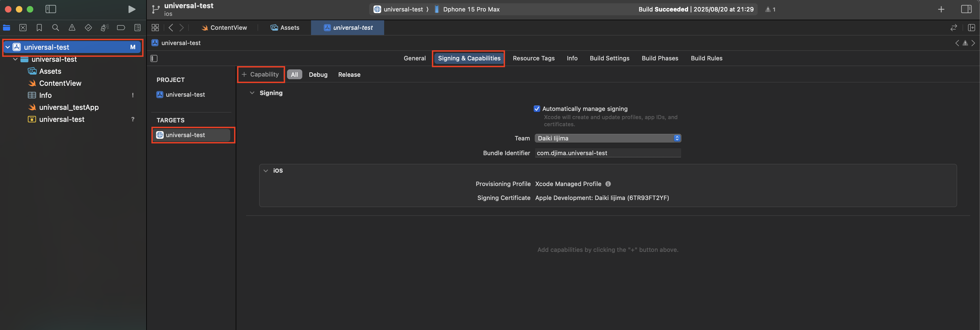Screen dimensions: 980x330
Task: Open the issue navigator warning icon
Action: 72,27
